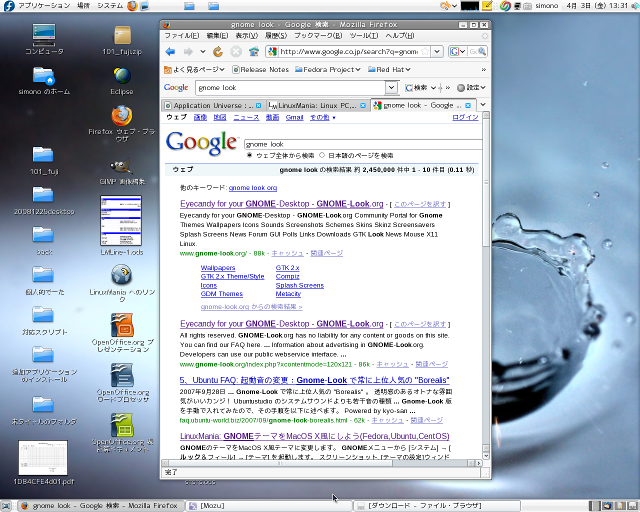The image size is (640, 512).
Task: Open the Tools menu in Firefox
Action: pos(363,36)
